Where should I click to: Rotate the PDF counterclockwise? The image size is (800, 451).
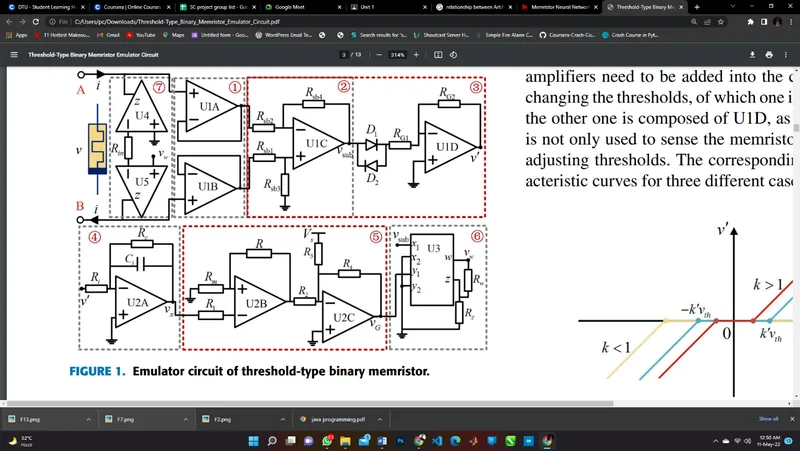coord(453,55)
